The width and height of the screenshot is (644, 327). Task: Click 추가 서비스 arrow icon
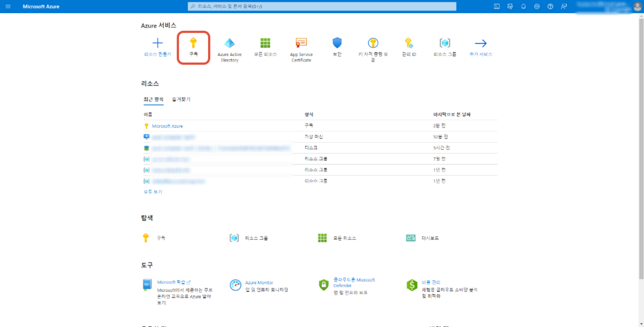click(x=481, y=43)
